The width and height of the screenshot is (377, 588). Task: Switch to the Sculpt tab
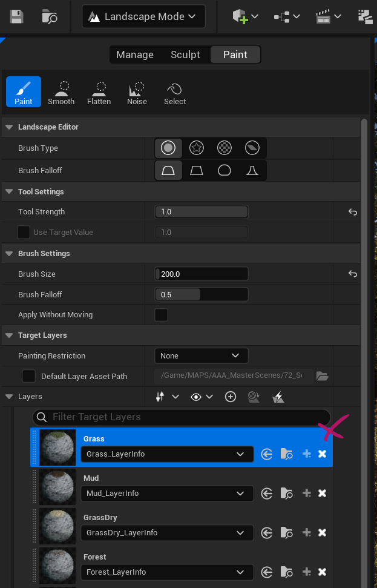185,55
